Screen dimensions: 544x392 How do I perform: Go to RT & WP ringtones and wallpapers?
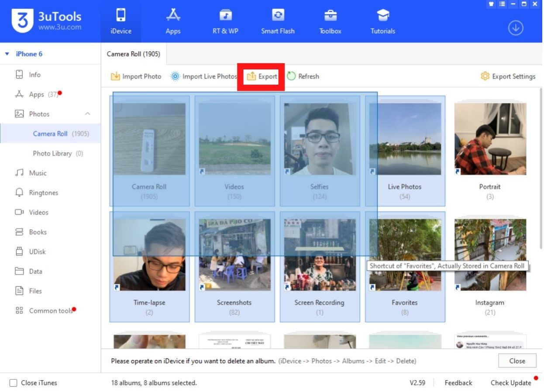pos(225,21)
